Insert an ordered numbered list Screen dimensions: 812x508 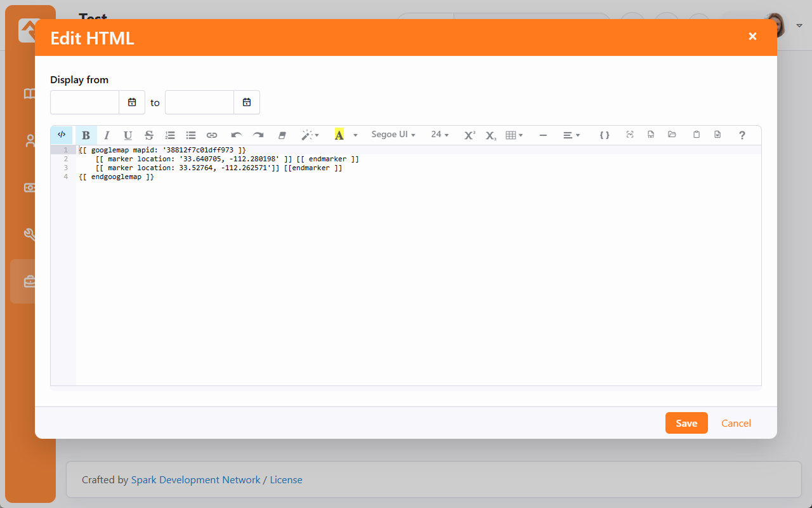170,135
